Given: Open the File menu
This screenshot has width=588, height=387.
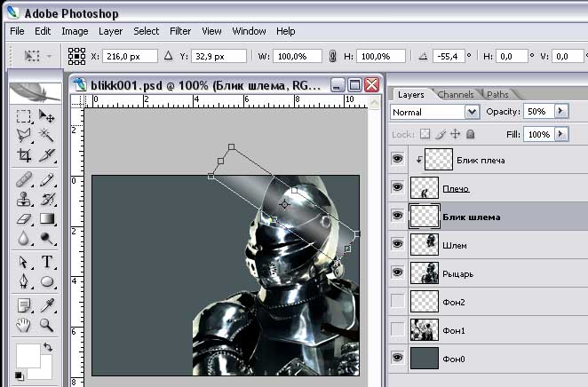Looking at the screenshot, I should (x=17, y=31).
